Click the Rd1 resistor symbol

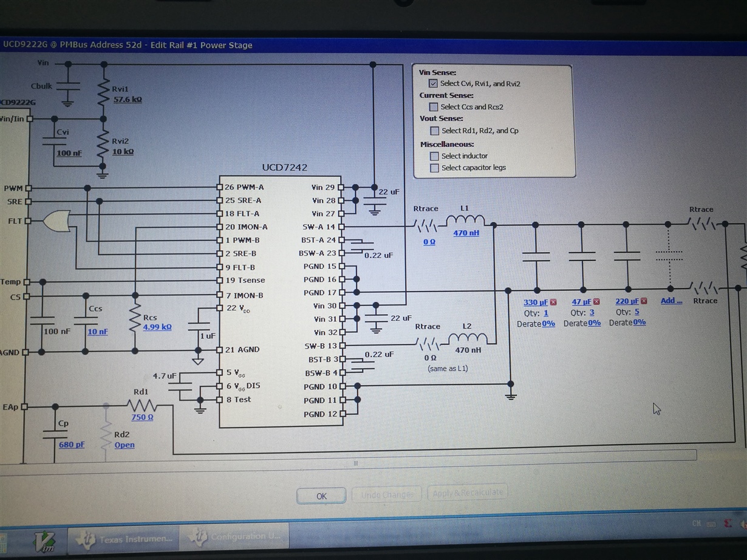pyautogui.click(x=142, y=406)
